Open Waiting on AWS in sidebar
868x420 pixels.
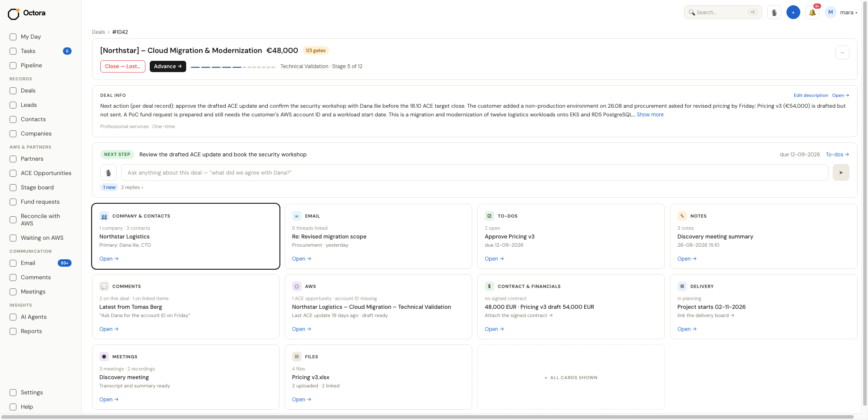point(40,238)
